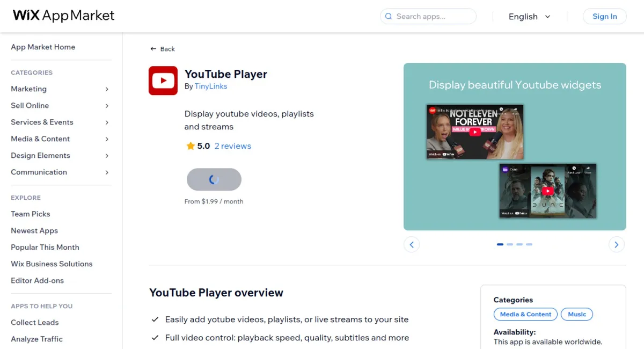The width and height of the screenshot is (644, 349).
Task: Select the third carousel dot
Action: pos(519,245)
